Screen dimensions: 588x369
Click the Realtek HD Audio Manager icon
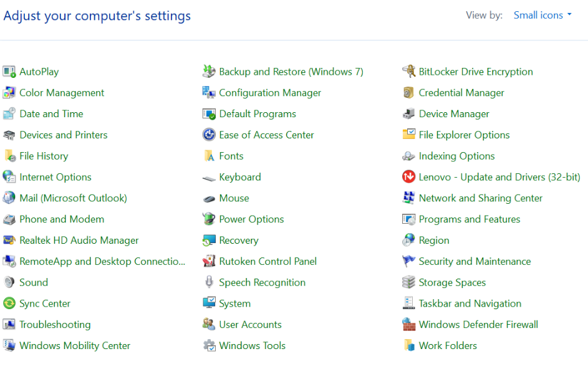pyautogui.click(x=9, y=240)
